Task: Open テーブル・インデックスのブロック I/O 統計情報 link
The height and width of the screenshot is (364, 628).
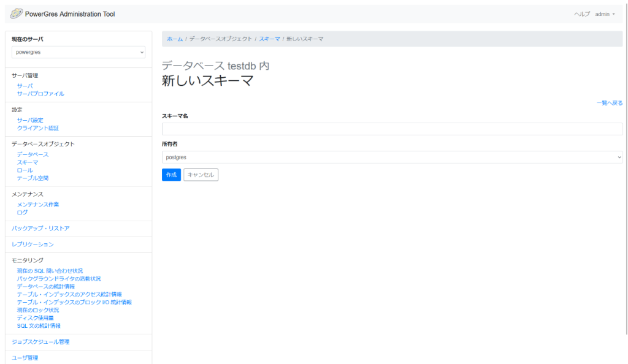Action: pos(74,302)
